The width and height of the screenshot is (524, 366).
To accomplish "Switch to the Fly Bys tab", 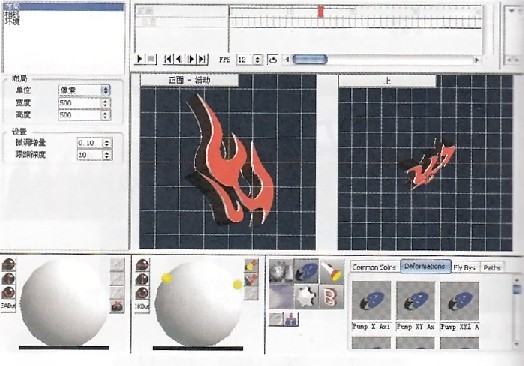I will 465,267.
